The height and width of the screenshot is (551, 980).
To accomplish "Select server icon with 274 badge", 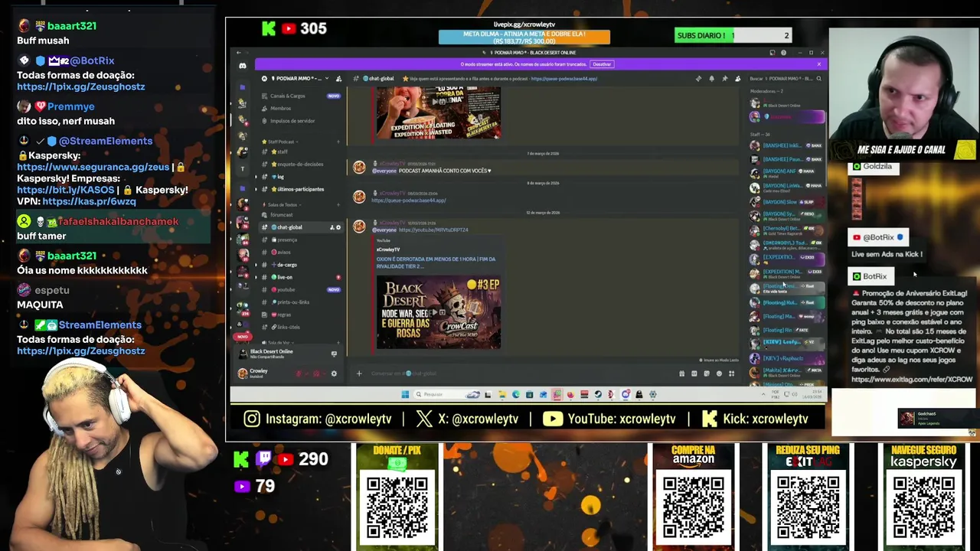I will pyautogui.click(x=243, y=308).
